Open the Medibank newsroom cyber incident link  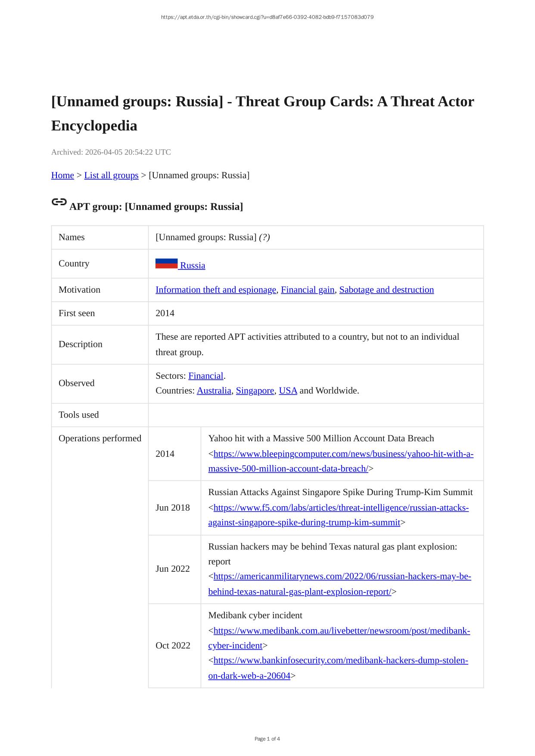coord(342,631)
